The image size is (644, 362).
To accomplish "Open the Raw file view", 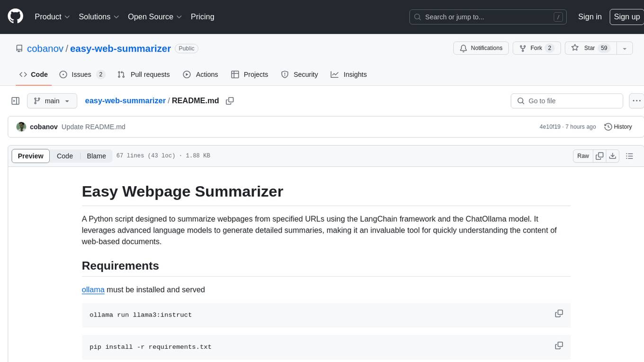I will tap(583, 156).
